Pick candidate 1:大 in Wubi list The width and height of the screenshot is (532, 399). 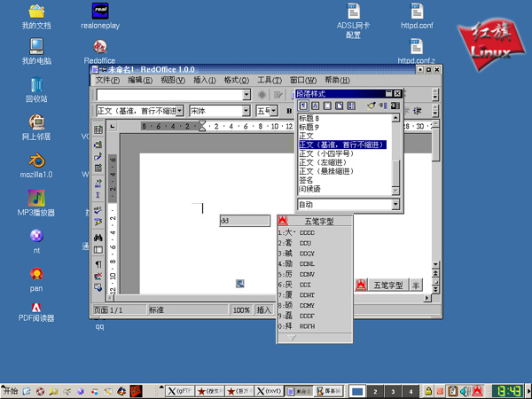[x=297, y=232]
